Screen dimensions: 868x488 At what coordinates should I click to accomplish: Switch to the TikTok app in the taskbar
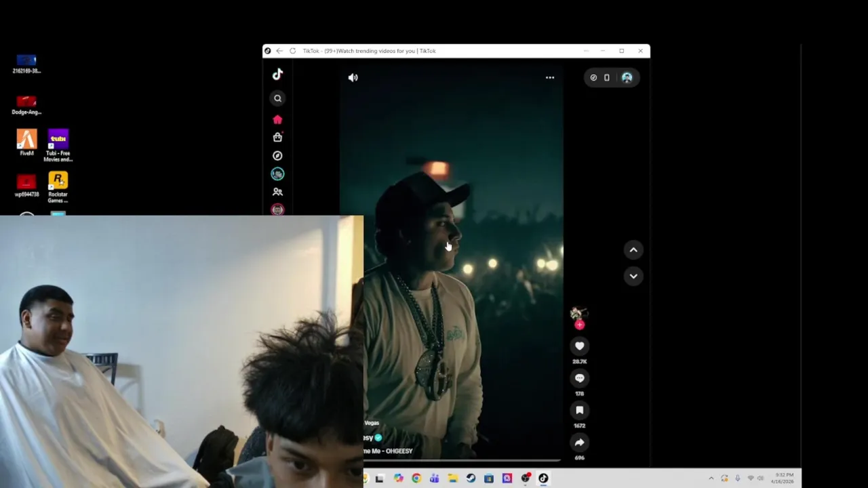(x=543, y=479)
